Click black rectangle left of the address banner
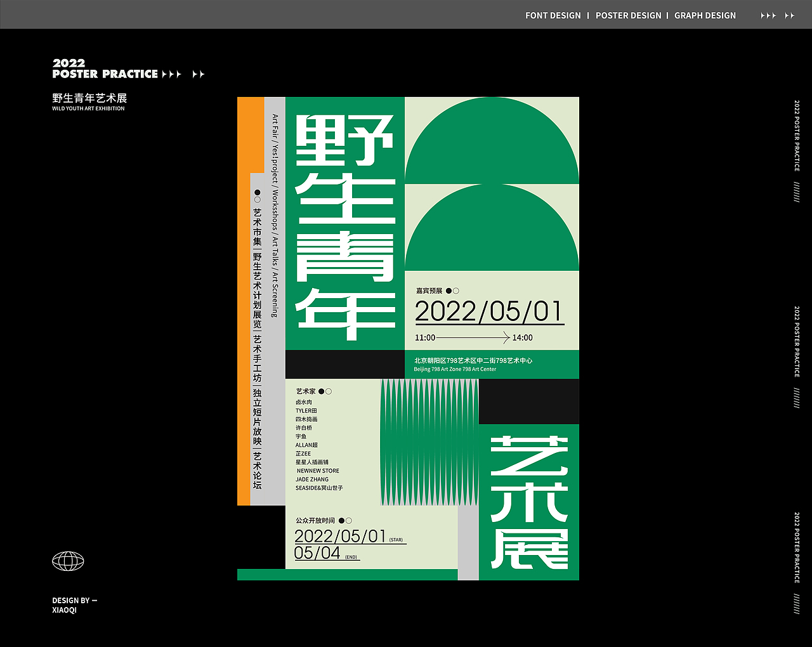Viewport: 812px width, 647px height. click(345, 364)
